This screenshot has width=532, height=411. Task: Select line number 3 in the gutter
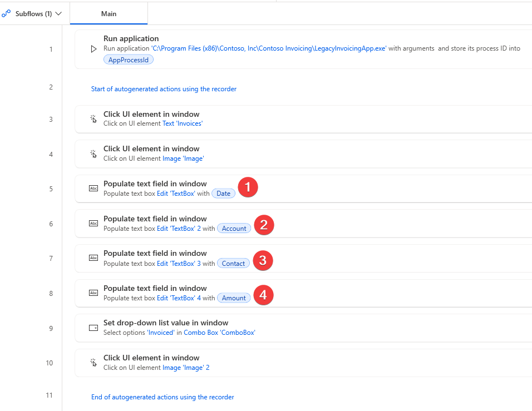pyautogui.click(x=51, y=120)
